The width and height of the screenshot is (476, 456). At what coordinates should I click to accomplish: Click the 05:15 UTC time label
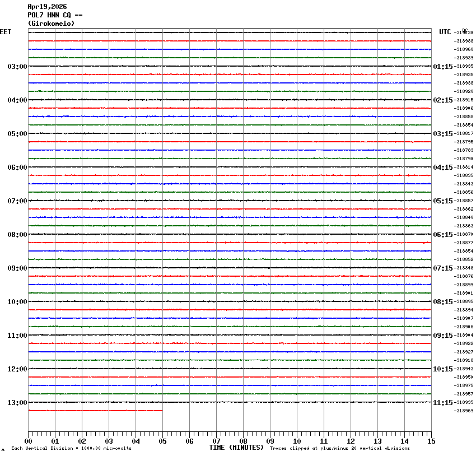[443, 201]
